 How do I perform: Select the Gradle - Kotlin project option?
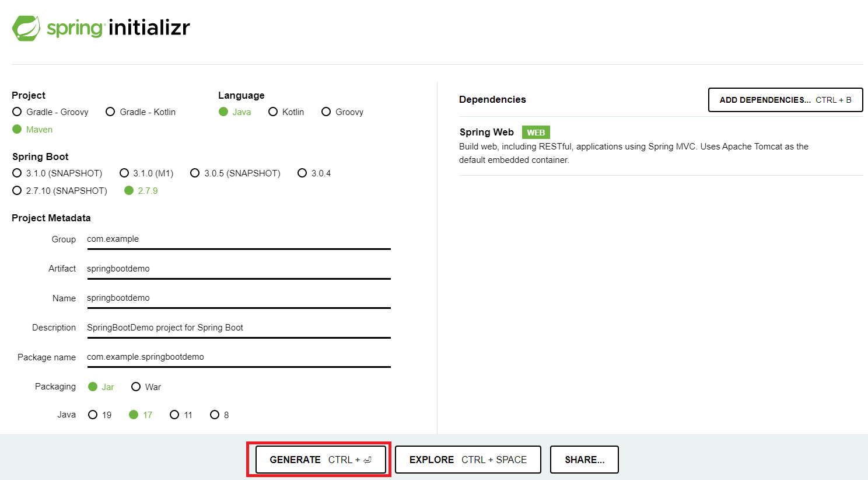[x=141, y=112]
